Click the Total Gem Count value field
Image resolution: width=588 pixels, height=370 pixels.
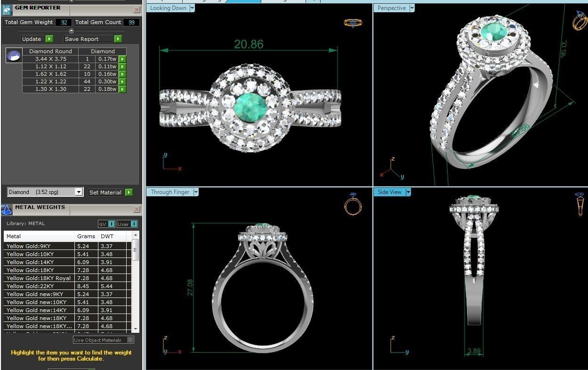(x=131, y=22)
